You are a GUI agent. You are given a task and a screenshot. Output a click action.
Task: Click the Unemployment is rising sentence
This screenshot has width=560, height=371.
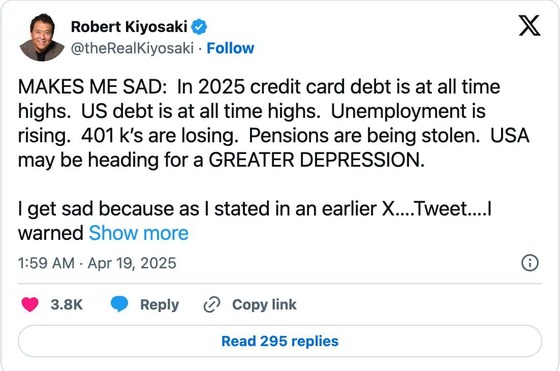tap(252, 124)
